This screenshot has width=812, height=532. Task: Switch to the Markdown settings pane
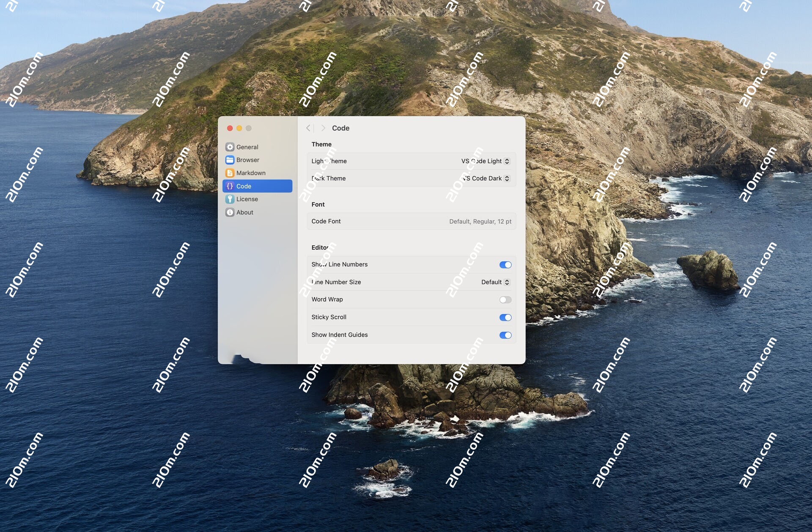coord(257,173)
